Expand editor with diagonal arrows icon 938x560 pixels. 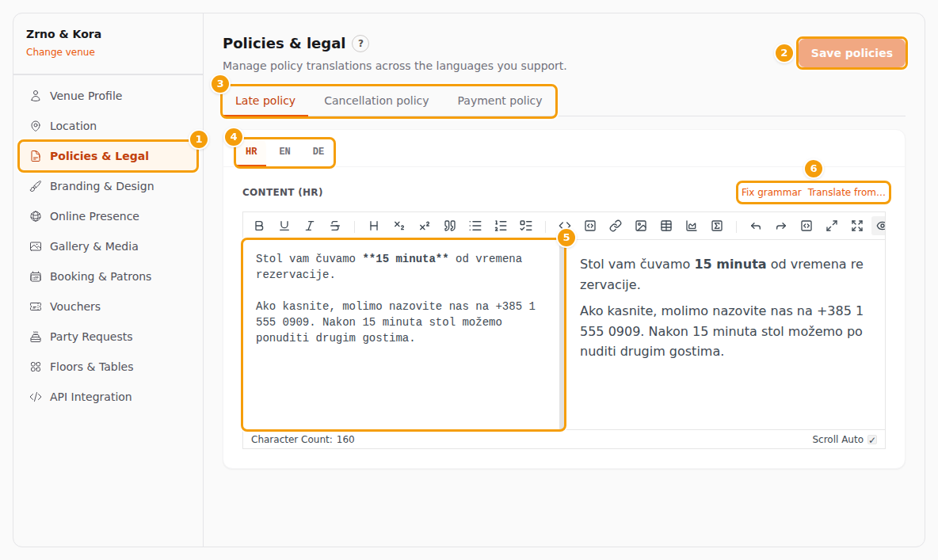point(832,226)
